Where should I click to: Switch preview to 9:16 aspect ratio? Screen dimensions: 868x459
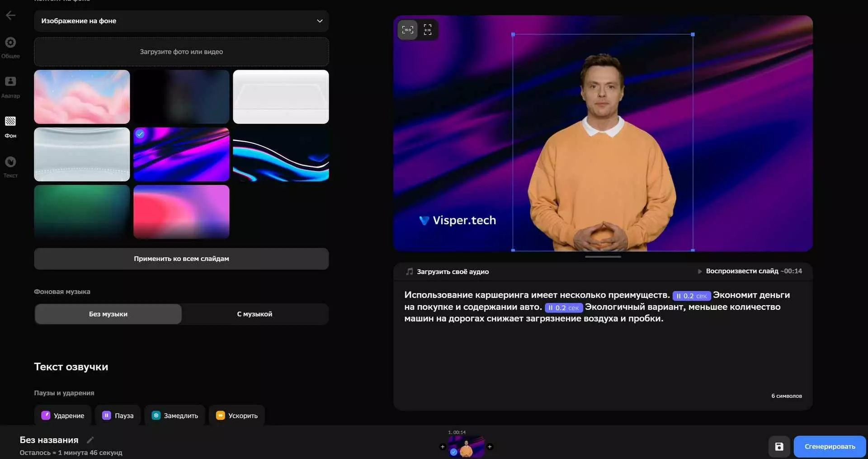point(428,30)
